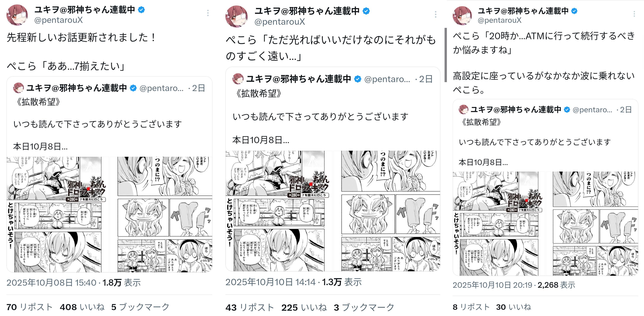Open the three-dot menu on the rightmost tweet
The height and width of the screenshot is (316, 644).
(634, 14)
